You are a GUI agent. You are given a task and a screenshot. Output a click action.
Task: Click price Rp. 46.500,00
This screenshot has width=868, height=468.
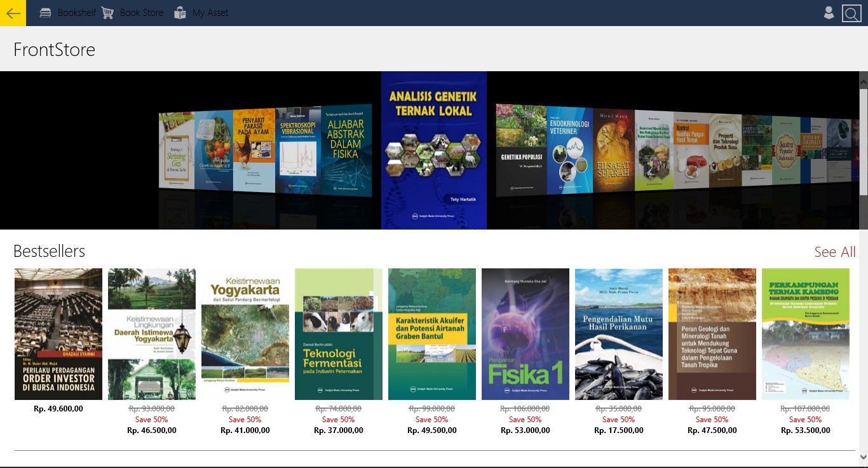tap(152, 430)
